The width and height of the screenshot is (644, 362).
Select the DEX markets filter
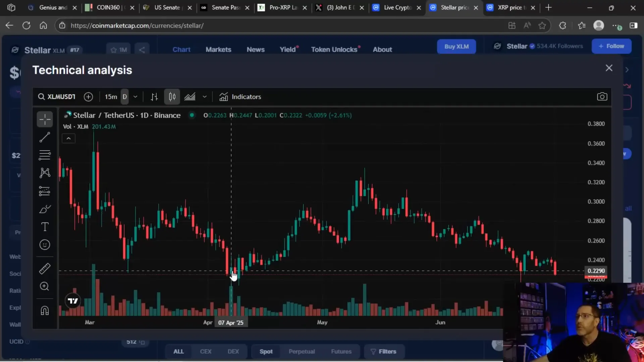(233, 352)
